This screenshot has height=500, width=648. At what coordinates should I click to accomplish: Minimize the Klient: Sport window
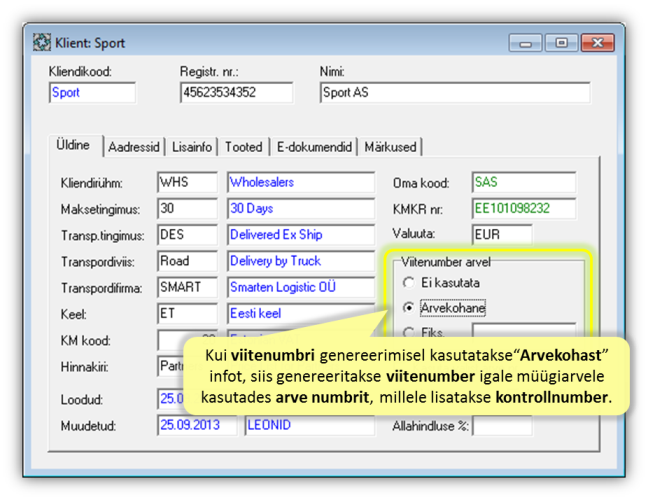[525, 43]
